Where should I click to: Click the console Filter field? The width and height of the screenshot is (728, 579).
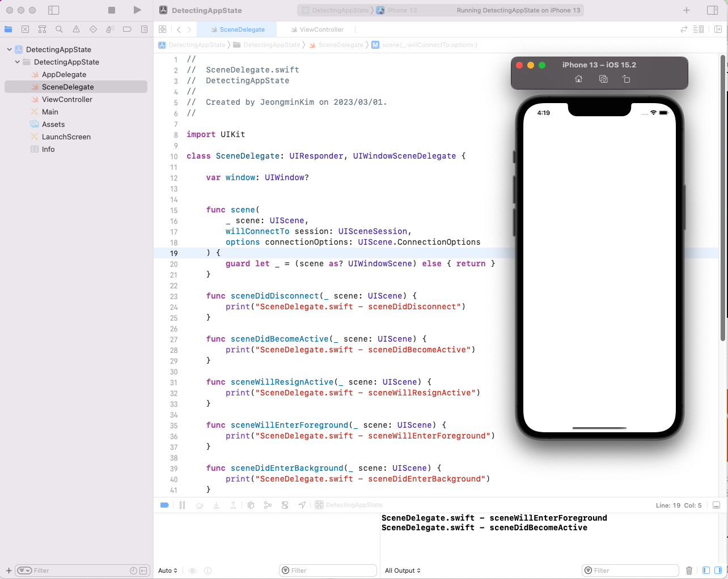point(630,571)
